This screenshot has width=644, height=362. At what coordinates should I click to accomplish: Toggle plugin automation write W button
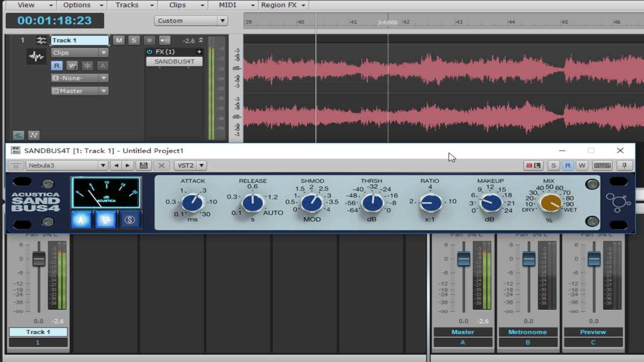[x=582, y=165]
